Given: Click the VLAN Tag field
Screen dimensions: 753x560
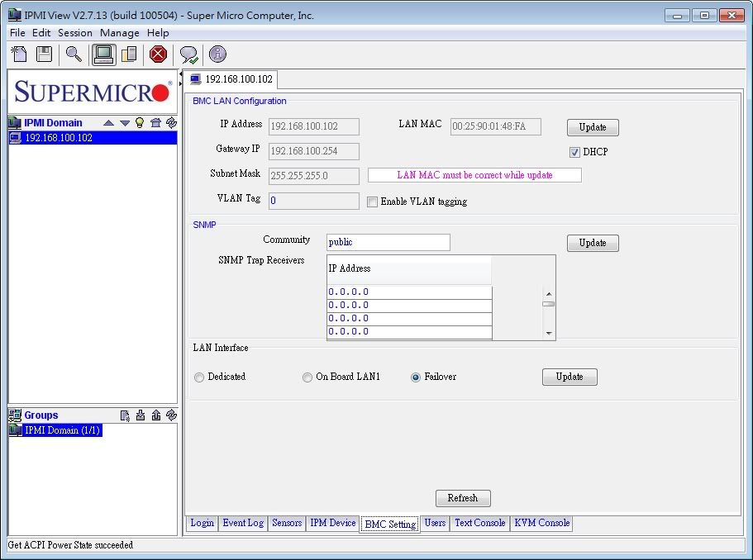Looking at the screenshot, I should (x=313, y=201).
